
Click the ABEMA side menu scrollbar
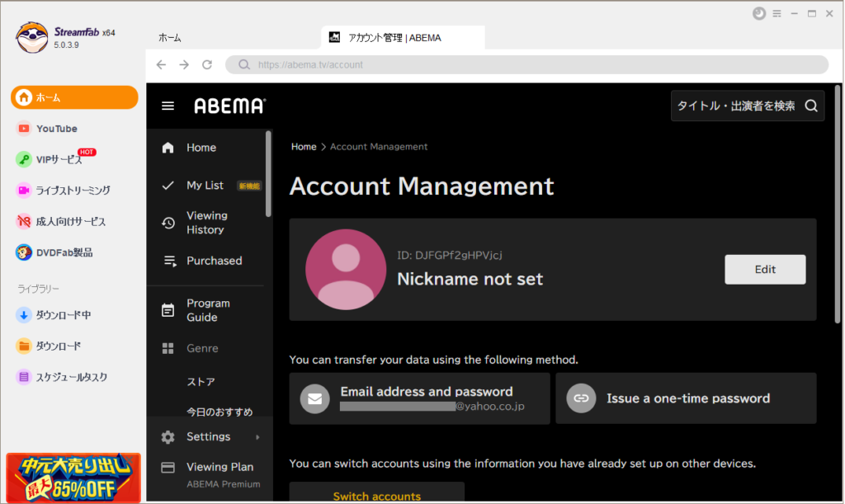point(268,173)
